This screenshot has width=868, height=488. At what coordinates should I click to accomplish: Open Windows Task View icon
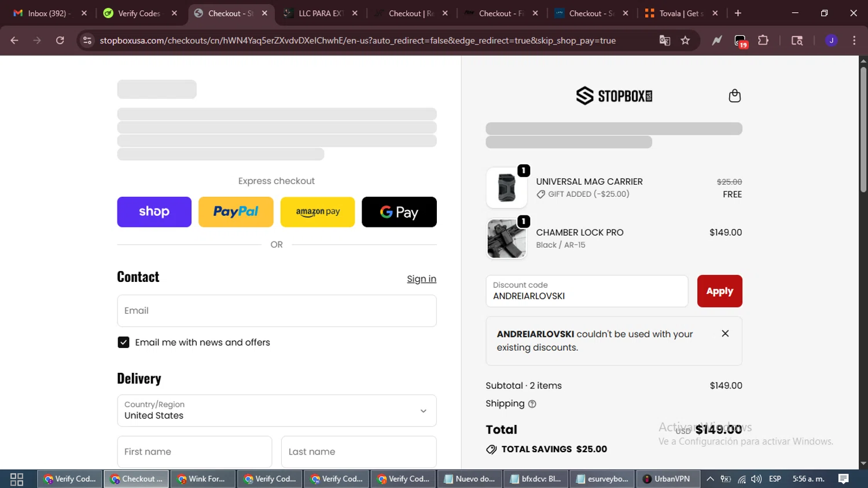17,479
